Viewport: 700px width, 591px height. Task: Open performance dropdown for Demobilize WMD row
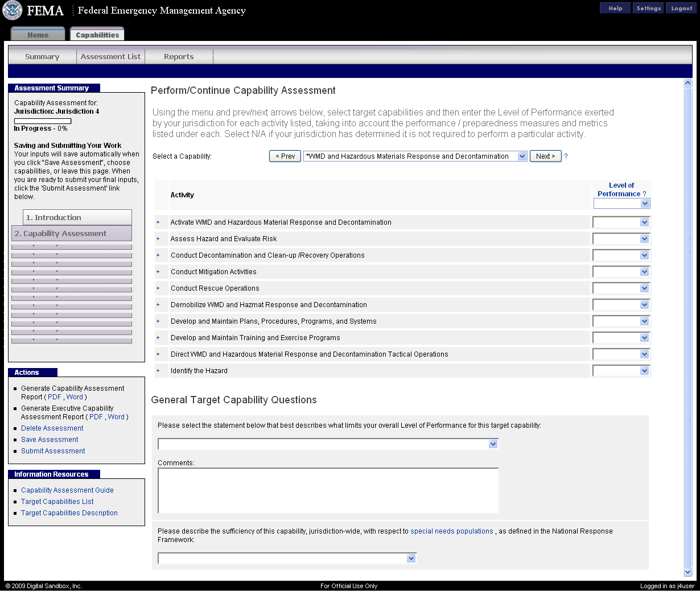(x=621, y=305)
